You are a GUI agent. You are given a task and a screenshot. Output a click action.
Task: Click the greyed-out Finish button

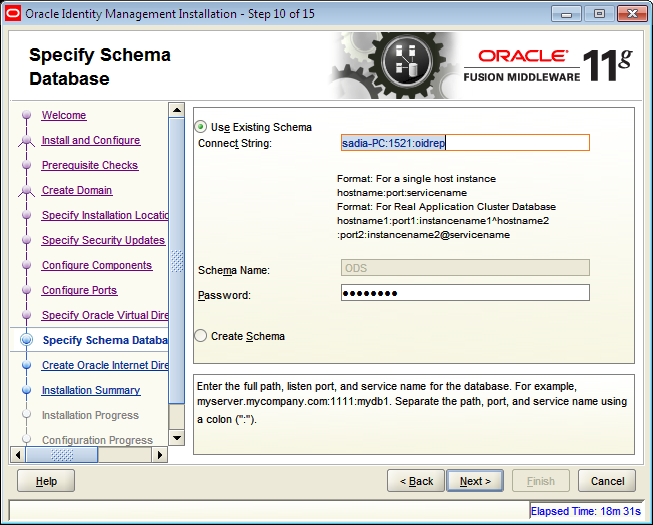pyautogui.click(x=541, y=481)
